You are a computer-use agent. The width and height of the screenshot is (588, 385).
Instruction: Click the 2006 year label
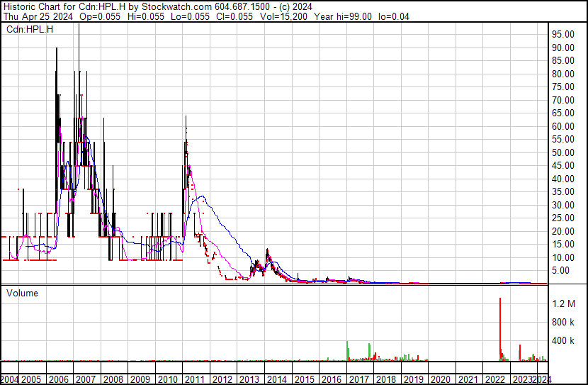[x=58, y=379]
